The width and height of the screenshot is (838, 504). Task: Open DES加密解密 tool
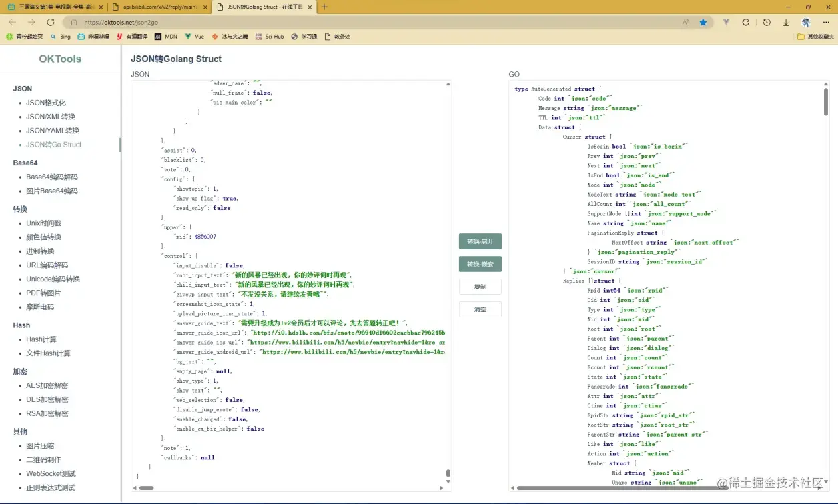click(47, 400)
